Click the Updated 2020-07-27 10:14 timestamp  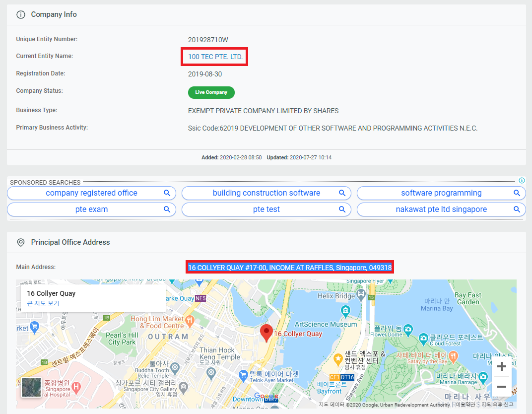point(299,157)
